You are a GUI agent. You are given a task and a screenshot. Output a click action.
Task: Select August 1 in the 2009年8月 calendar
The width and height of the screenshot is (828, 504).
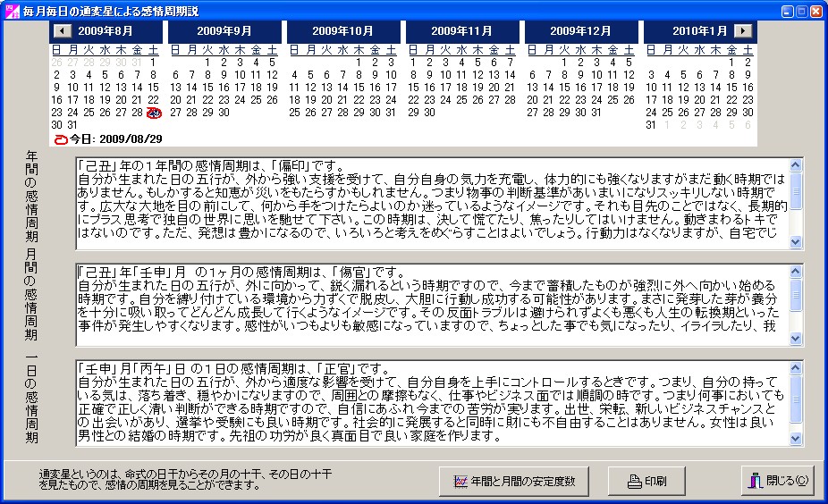click(x=153, y=63)
